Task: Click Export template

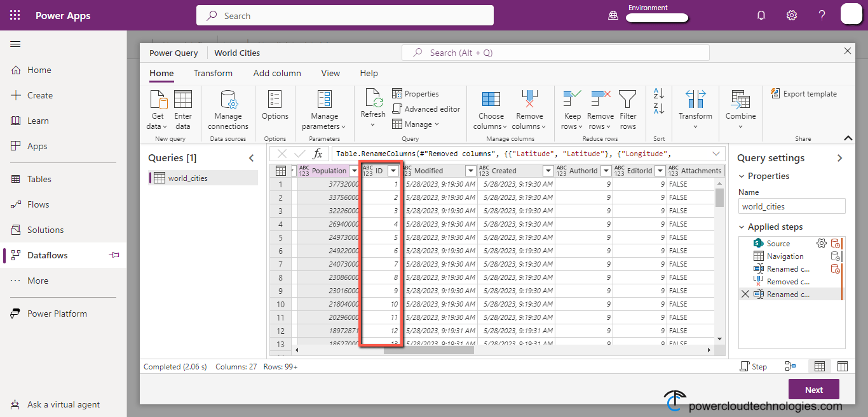Action: [x=804, y=94]
